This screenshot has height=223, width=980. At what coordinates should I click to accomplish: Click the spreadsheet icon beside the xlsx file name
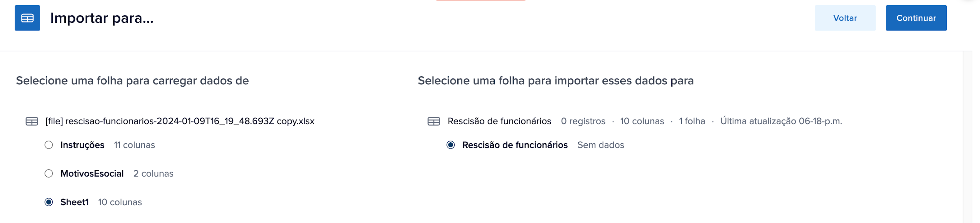click(31, 121)
